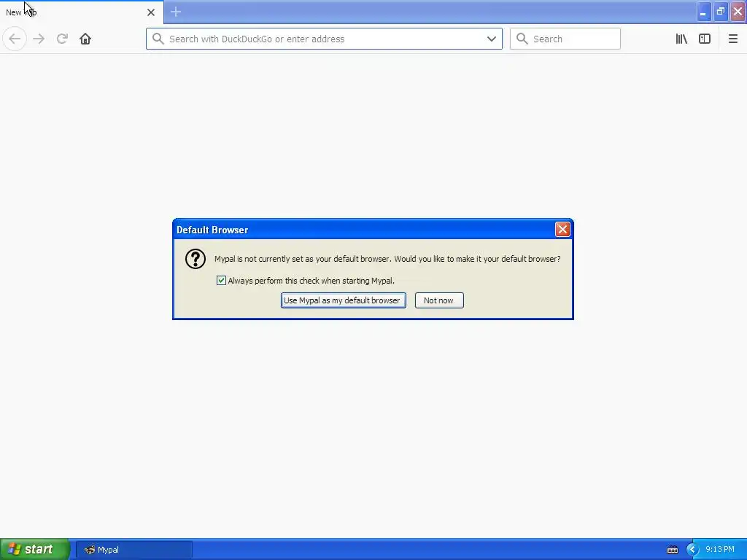Select the New Tab tab
747x560 pixels.
pos(82,12)
